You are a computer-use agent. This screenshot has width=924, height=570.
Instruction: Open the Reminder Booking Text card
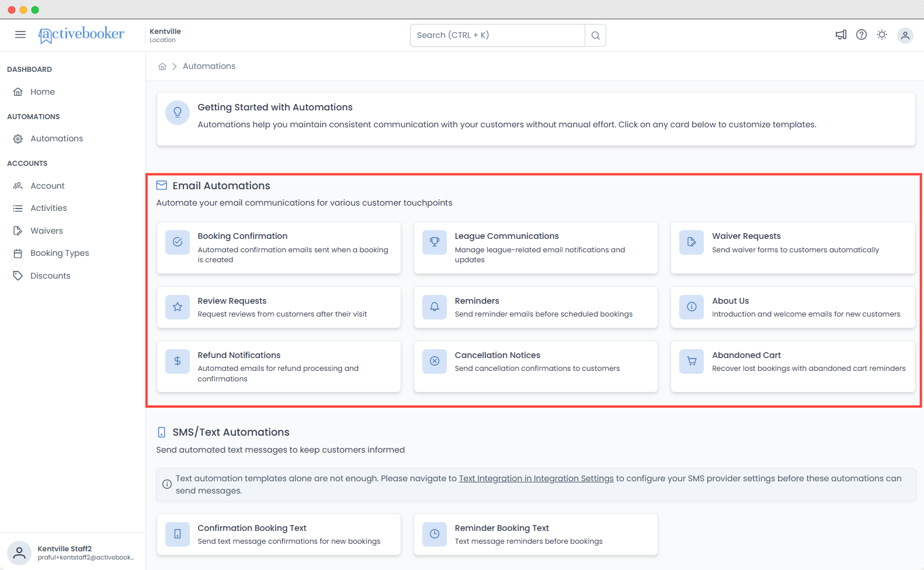pos(536,534)
